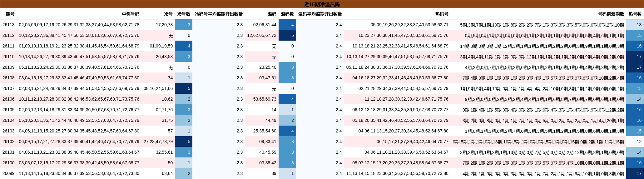This screenshot has width=644, height=179.
Task: Click the 热码号 column header
Action: click(x=442, y=14)
